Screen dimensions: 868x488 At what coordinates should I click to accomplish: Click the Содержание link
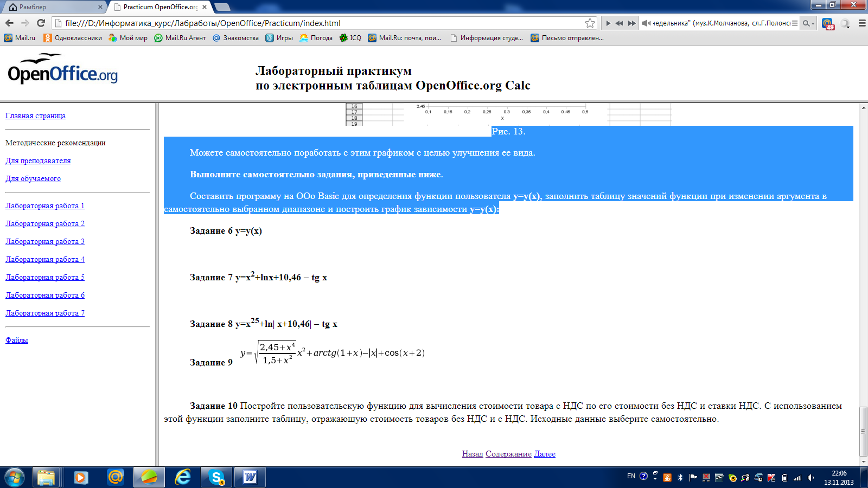tap(508, 454)
